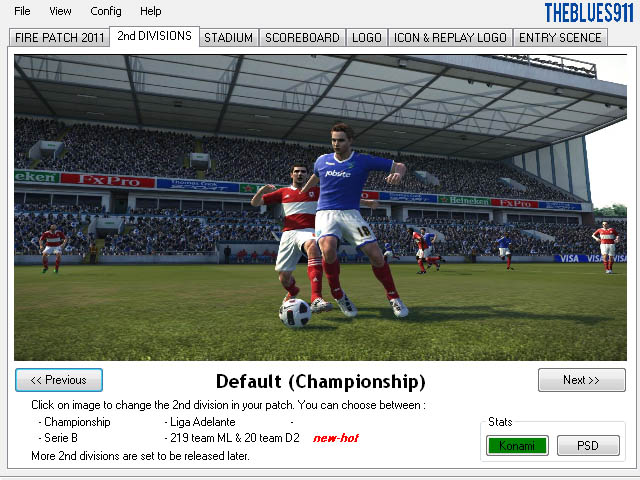Switch to the FIRE PATCH 2011 tab
The width and height of the screenshot is (640, 480).
pyautogui.click(x=59, y=38)
